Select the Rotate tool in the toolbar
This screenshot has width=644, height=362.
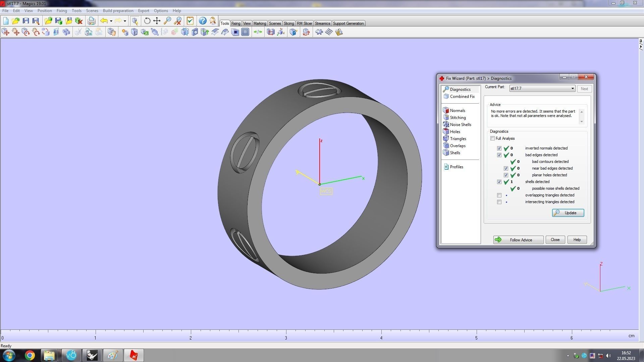26,32
